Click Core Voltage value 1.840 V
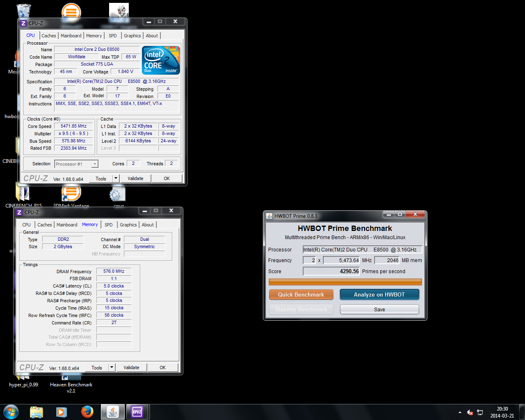This screenshot has width=525, height=420. 126,71
